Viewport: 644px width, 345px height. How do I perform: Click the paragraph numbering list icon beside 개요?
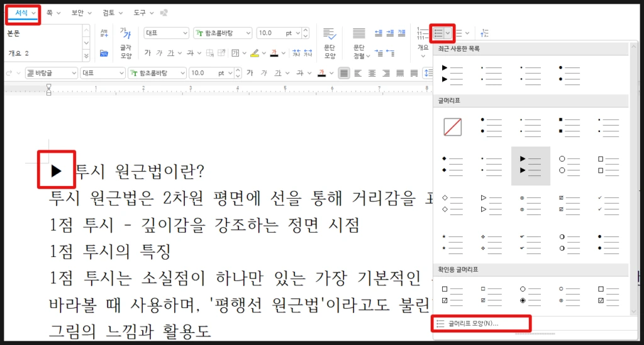pyautogui.click(x=422, y=33)
